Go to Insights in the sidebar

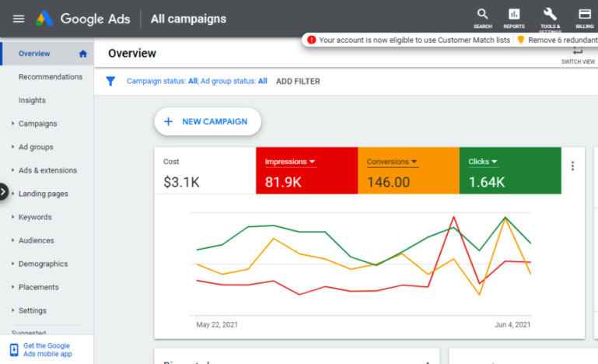coord(32,100)
